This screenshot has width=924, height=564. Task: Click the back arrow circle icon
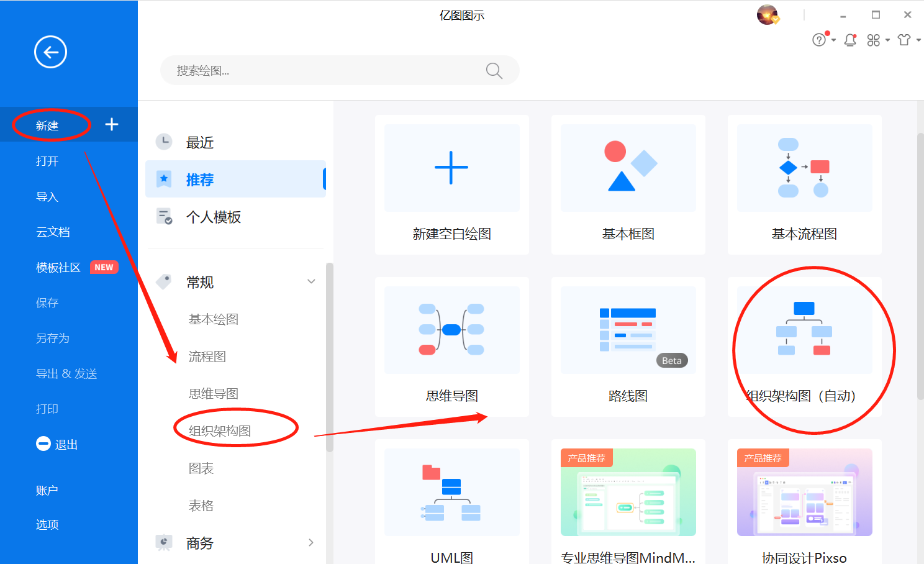(x=50, y=52)
